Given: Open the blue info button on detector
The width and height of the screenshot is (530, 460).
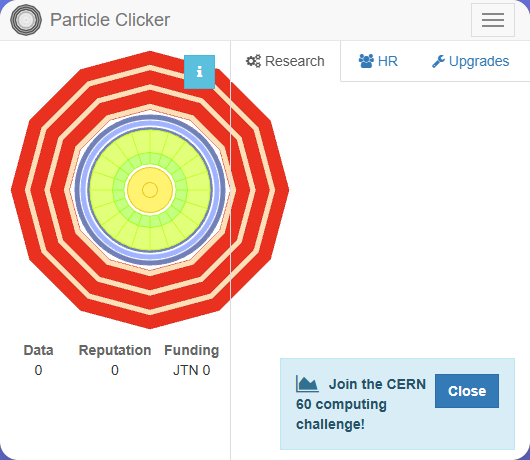Looking at the screenshot, I should 199,72.
